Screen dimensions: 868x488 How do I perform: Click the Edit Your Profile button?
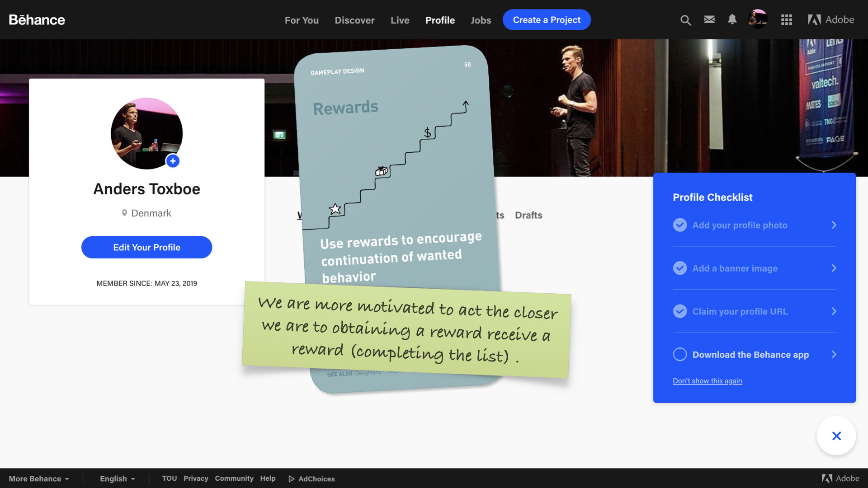pyautogui.click(x=146, y=247)
